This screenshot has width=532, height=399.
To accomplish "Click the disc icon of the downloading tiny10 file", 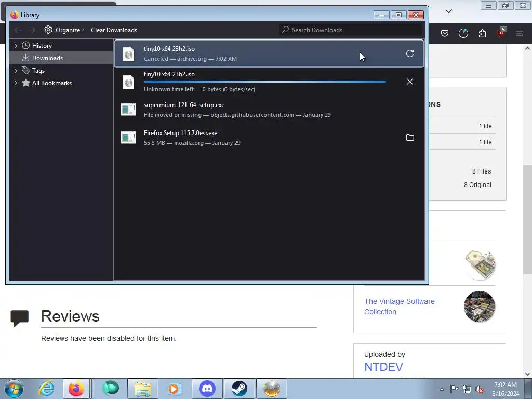I will tap(128, 82).
